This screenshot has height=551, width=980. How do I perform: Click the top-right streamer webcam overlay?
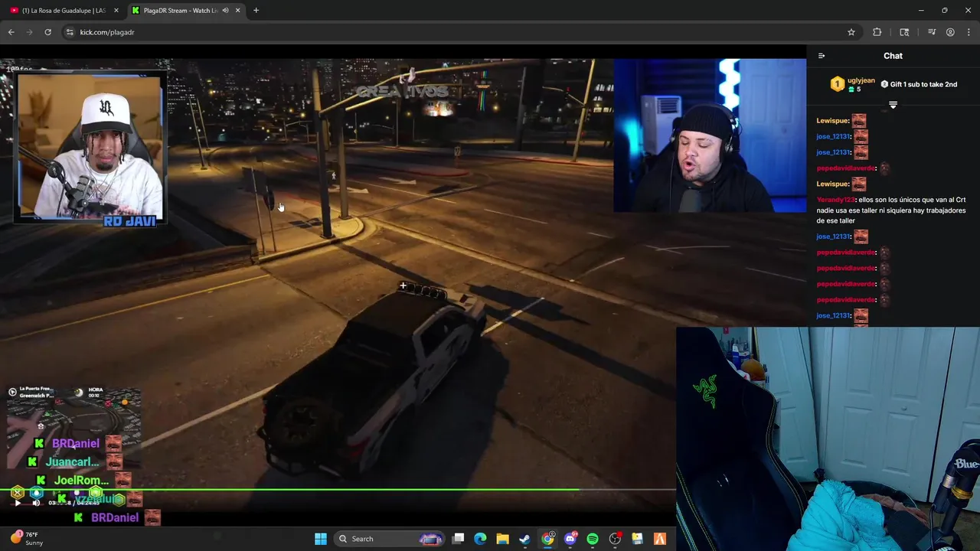point(710,135)
